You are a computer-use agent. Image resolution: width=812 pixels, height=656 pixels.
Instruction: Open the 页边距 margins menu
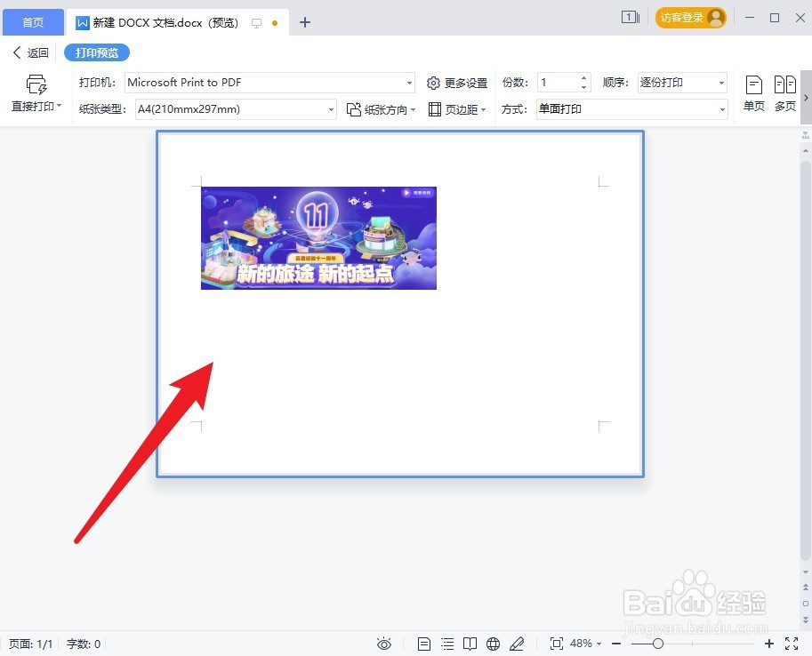[457, 109]
